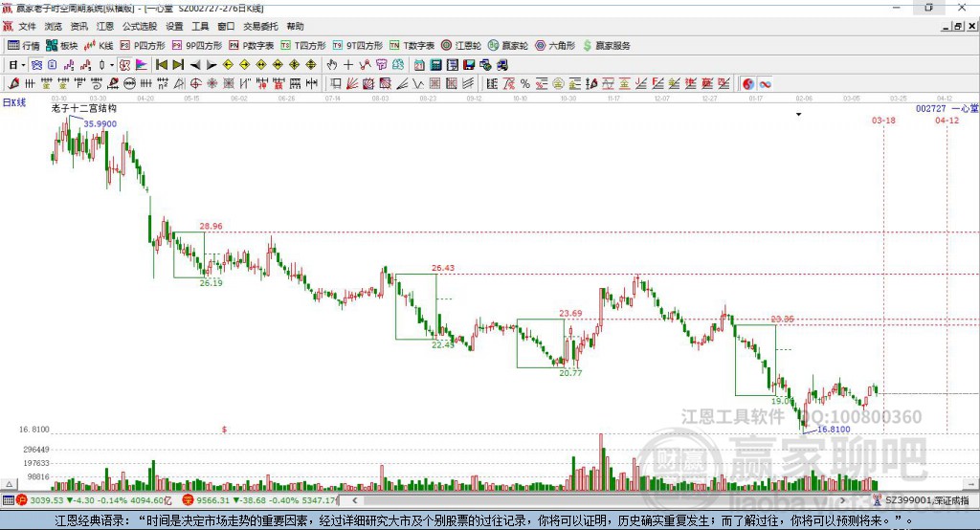Image resolution: width=980 pixels, height=530 pixels.
Task: Open the 工具 menu
Action: point(200,26)
